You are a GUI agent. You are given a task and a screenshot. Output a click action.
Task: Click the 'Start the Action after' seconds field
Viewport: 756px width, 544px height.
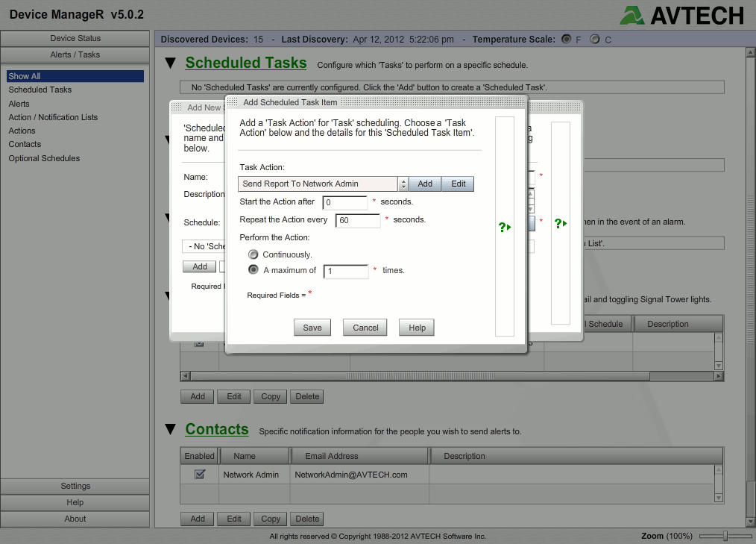pyautogui.click(x=345, y=202)
